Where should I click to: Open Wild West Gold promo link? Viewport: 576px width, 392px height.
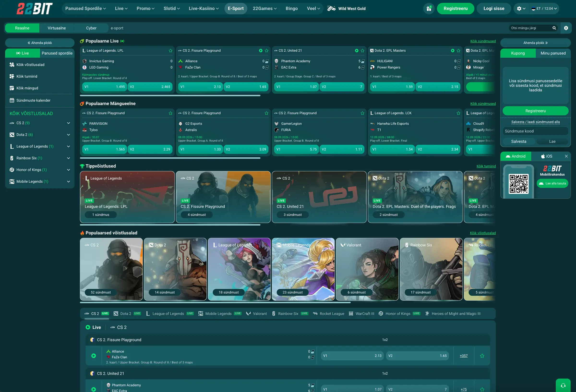coord(346,9)
